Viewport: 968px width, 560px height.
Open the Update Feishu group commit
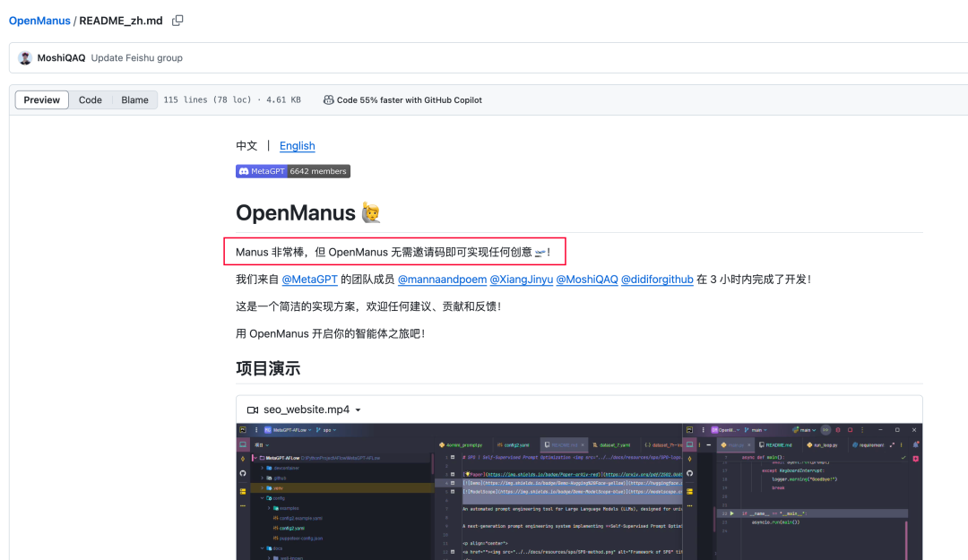pyautogui.click(x=137, y=58)
